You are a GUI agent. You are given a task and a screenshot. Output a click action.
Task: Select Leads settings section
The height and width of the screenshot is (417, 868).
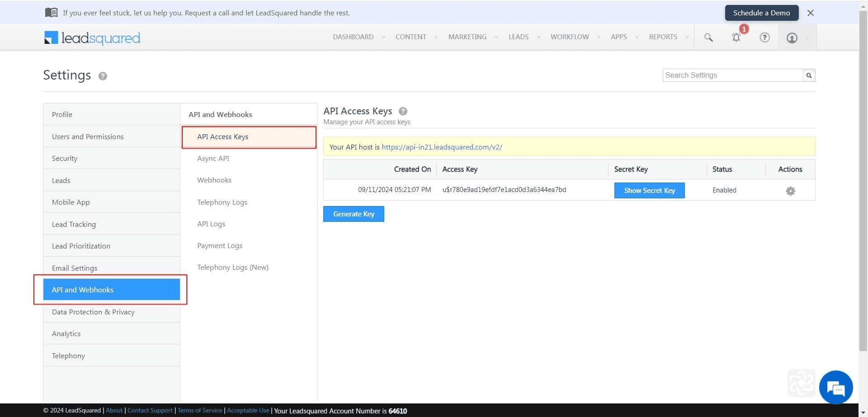pos(111,181)
